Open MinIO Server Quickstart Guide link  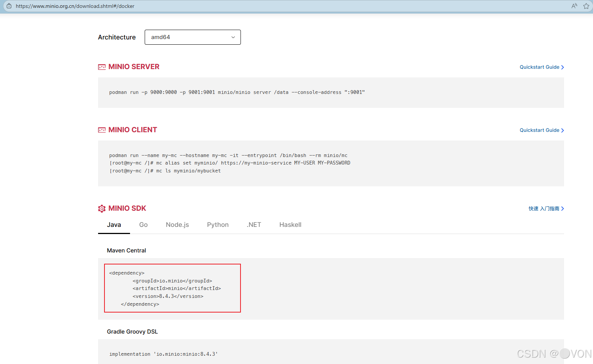pos(542,67)
